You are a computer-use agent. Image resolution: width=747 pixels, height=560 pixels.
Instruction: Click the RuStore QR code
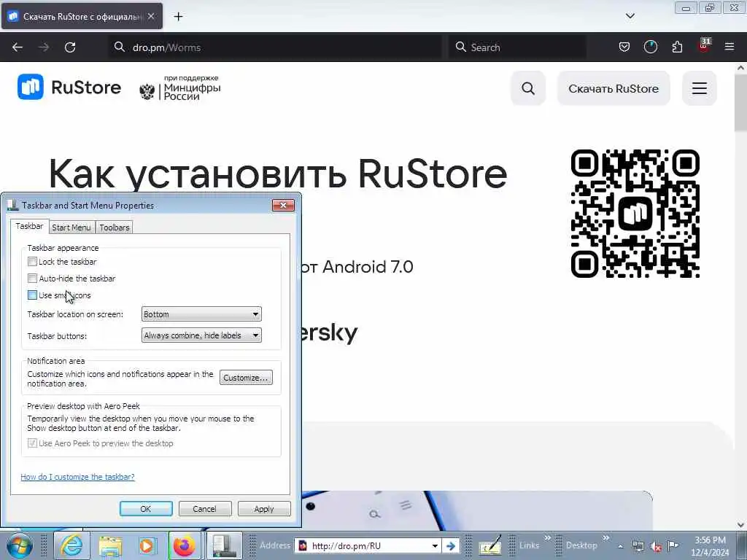(x=635, y=214)
